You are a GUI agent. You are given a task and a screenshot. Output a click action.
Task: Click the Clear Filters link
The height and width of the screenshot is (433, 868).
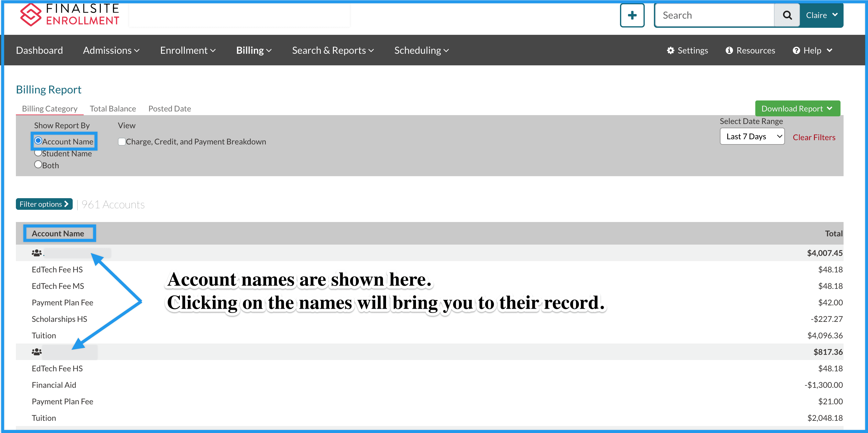pos(813,137)
